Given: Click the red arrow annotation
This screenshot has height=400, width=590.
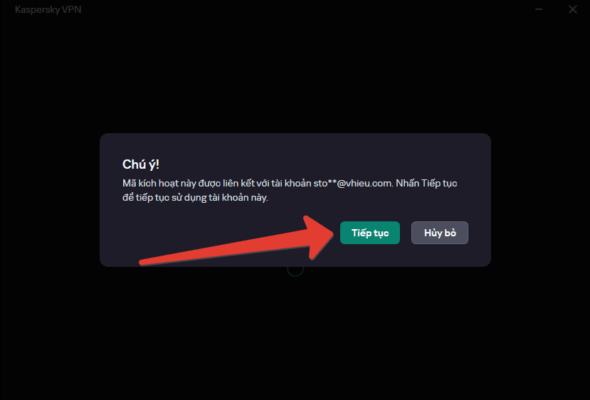Looking at the screenshot, I should (x=237, y=241).
